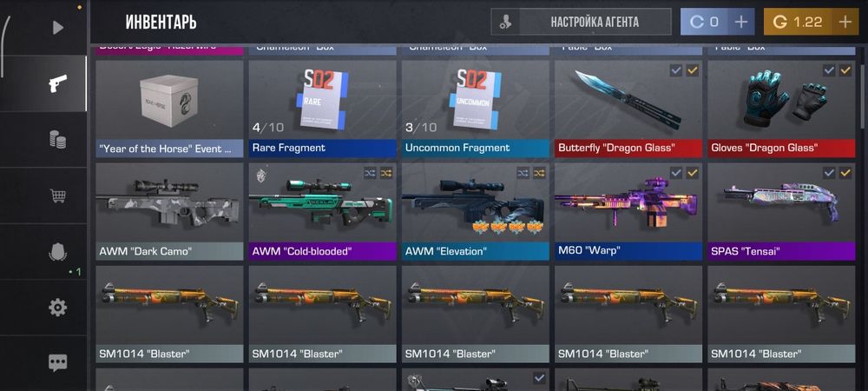The image size is (868, 391).
Task: Open the pistol inventory sidebar tab
Action: [x=57, y=83]
